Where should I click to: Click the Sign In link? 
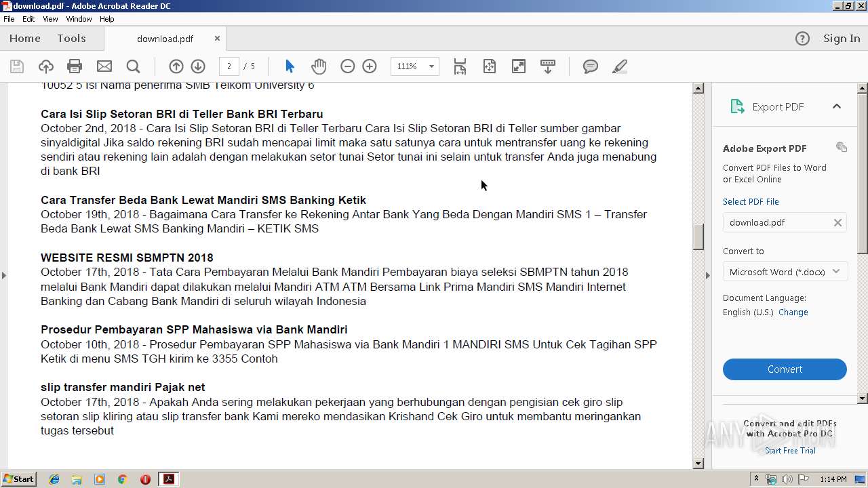coord(842,39)
